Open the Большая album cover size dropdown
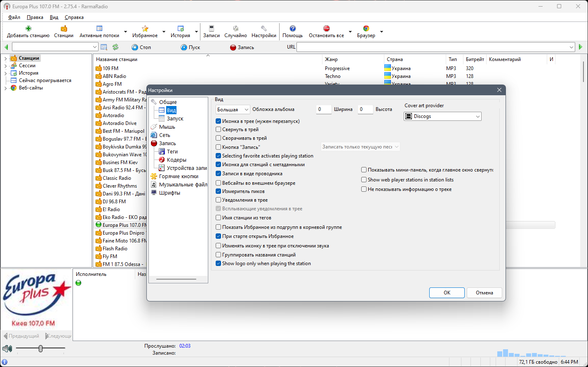588x367 pixels. tap(233, 110)
